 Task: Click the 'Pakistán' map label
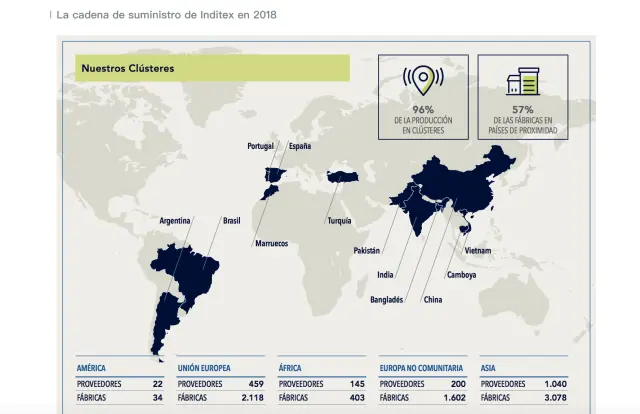tap(367, 251)
